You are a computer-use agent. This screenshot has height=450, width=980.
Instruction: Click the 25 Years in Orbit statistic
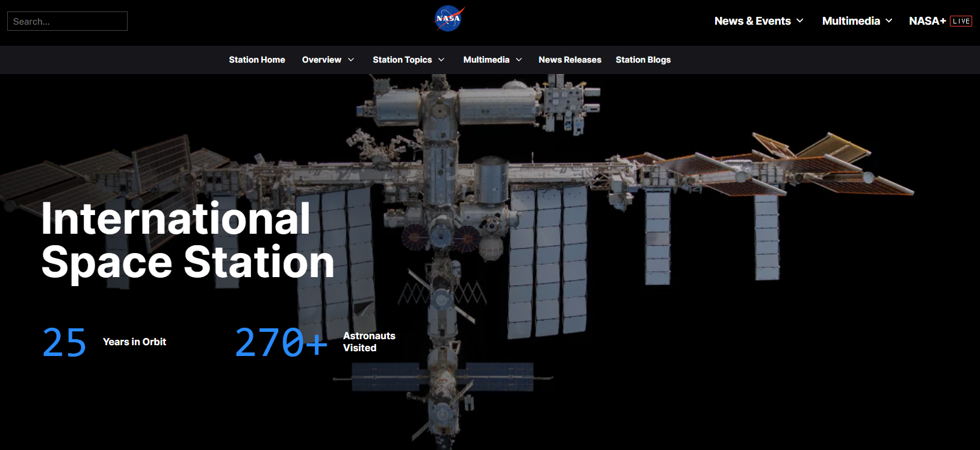point(104,342)
